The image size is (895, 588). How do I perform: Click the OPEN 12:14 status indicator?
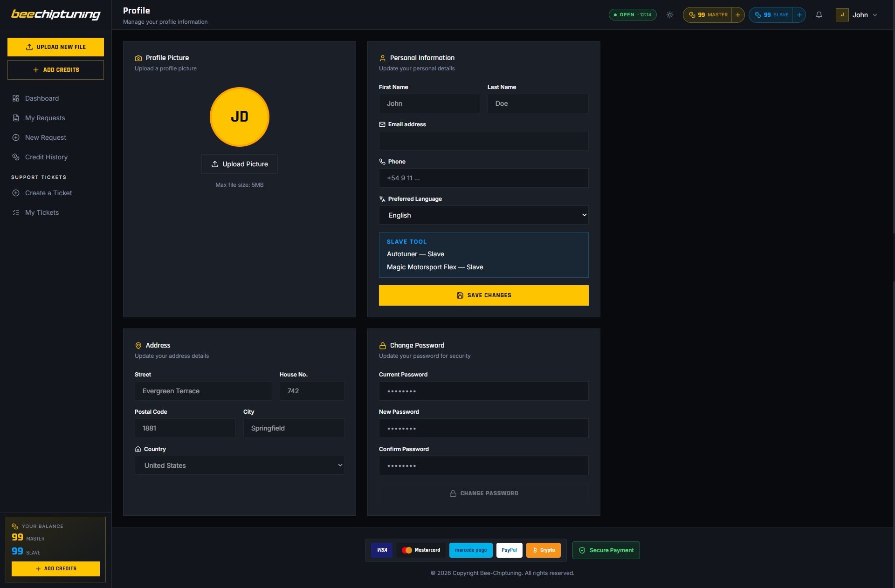pyautogui.click(x=633, y=15)
